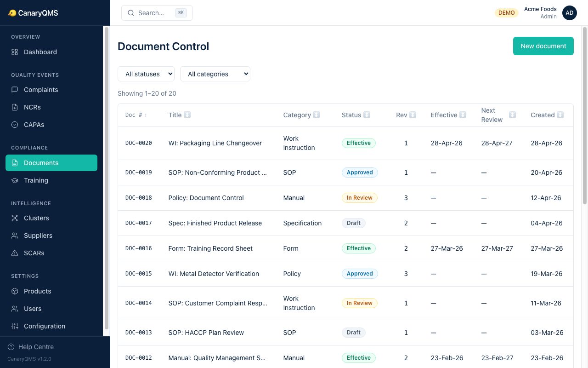Screen dimensions: 588x368
Task: Click Showing 1–20 of 20 text
Action: click(147, 93)
